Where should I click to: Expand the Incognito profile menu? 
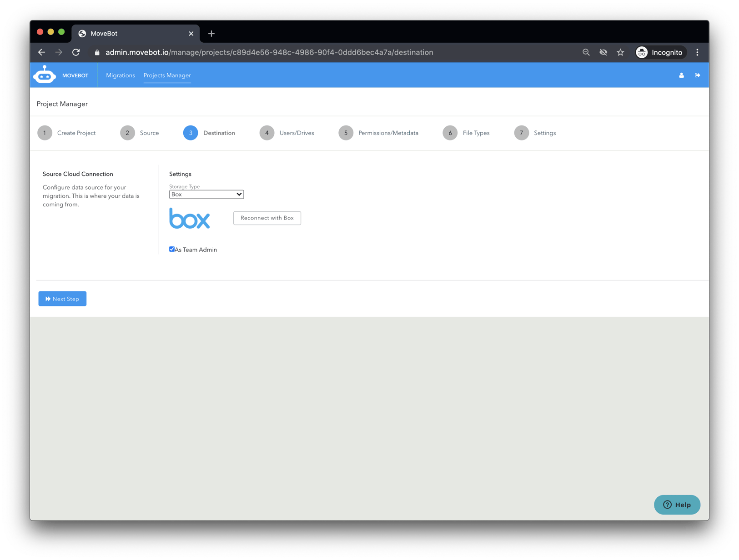tap(660, 52)
